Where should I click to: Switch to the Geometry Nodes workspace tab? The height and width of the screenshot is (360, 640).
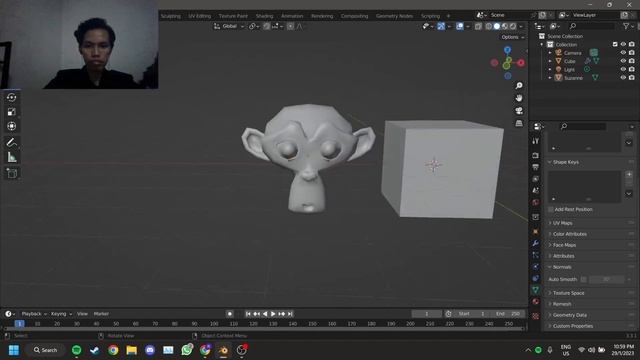(394, 16)
